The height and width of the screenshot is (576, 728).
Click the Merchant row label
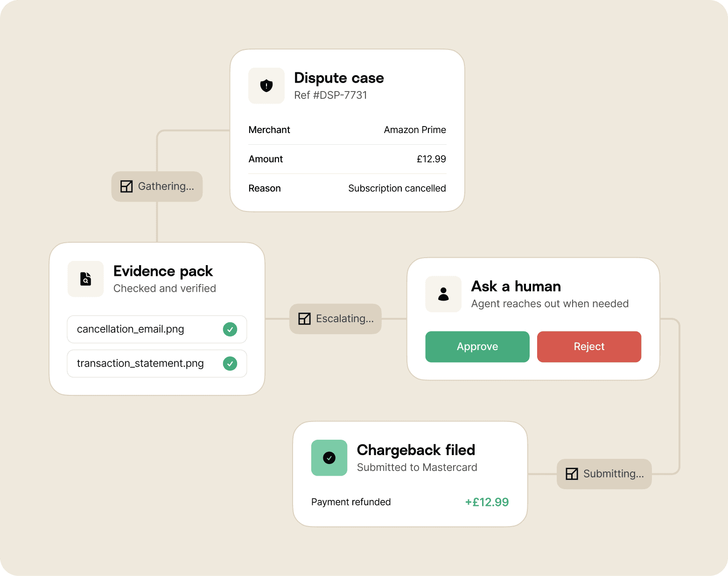(269, 130)
